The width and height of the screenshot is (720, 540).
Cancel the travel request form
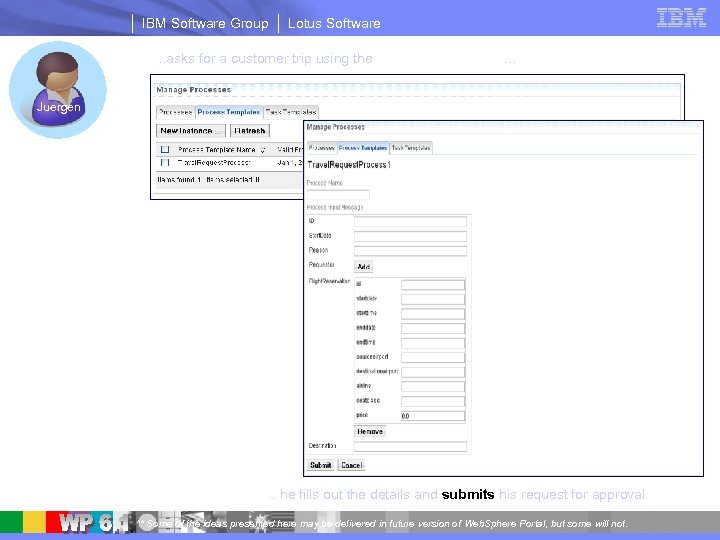coord(352,465)
